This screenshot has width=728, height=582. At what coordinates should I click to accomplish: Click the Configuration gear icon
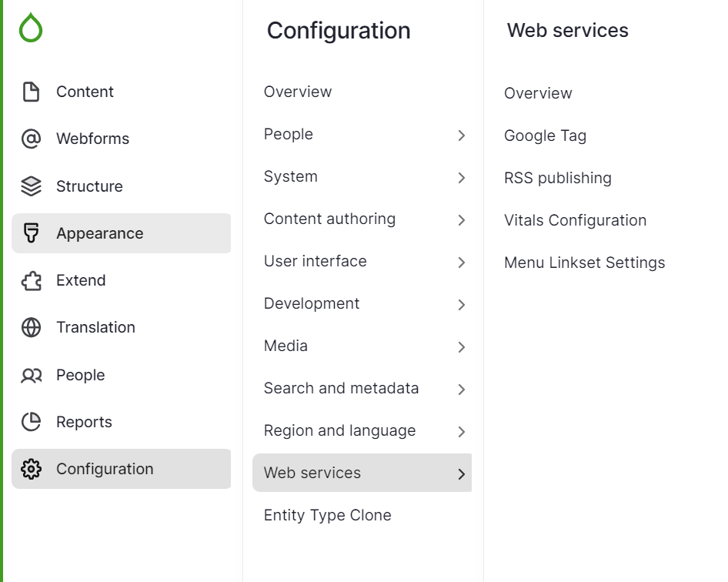[x=31, y=469]
